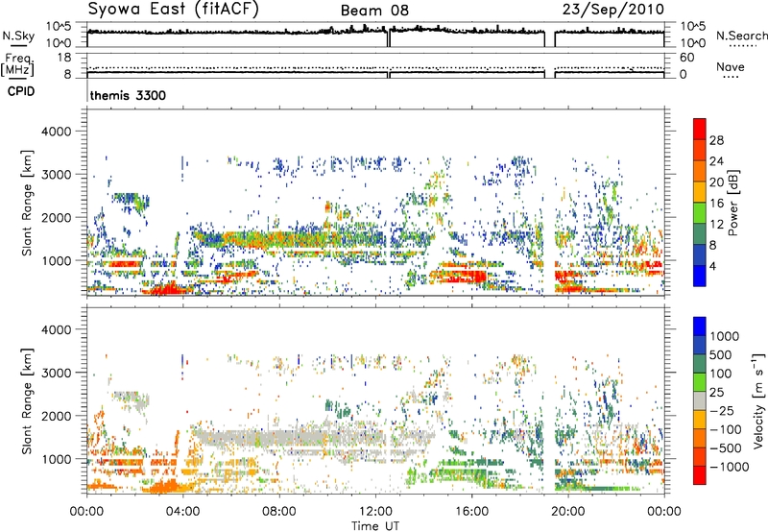The width and height of the screenshot is (768, 532).
Task: Click the Velocity panel's "Slant Range [km]" label
Action: 27,400
